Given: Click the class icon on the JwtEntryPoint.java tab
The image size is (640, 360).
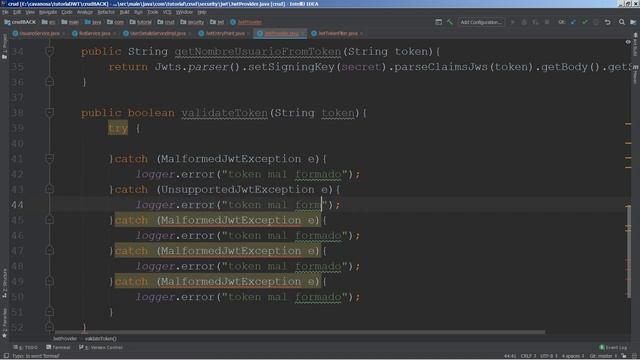Looking at the screenshot, I should pyautogui.click(x=201, y=33).
